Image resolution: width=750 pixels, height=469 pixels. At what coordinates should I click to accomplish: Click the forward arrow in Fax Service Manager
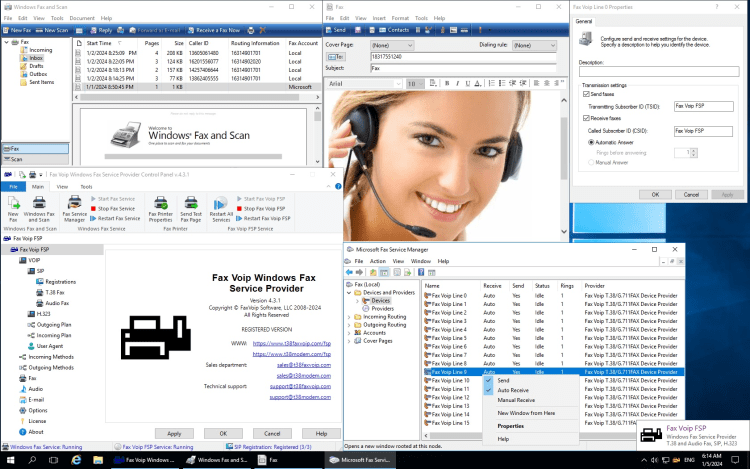coord(359,273)
